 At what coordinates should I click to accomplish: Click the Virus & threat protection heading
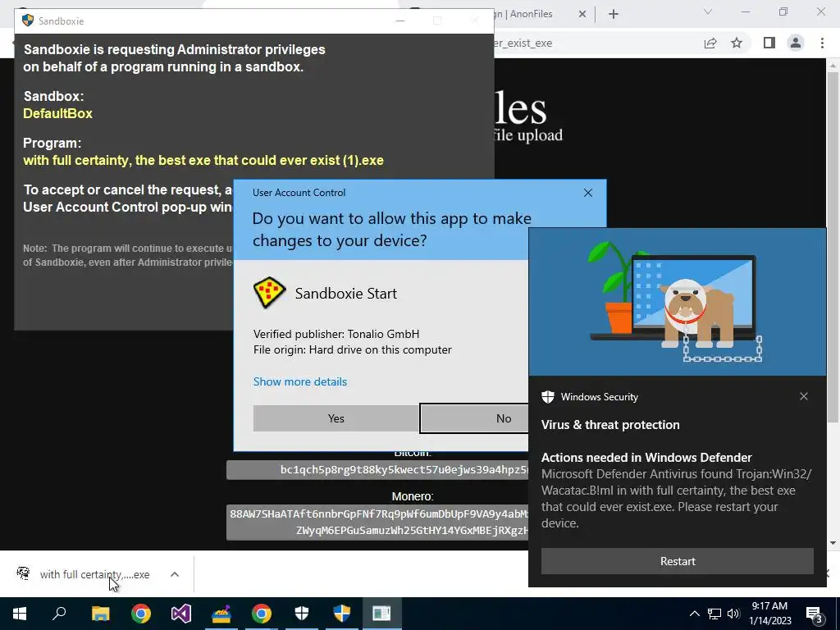(610, 425)
